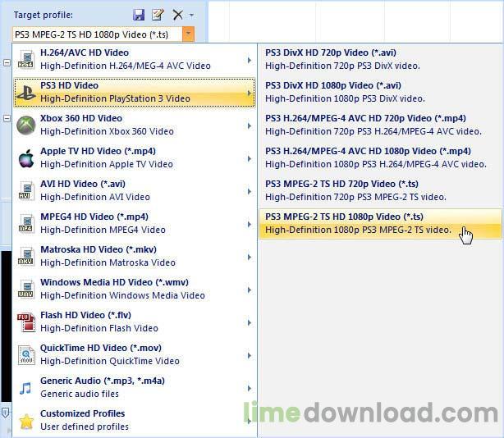This screenshot has width=504, height=438.
Task: Expand submenu arrow for Apple TV HD Video
Action: point(249,158)
